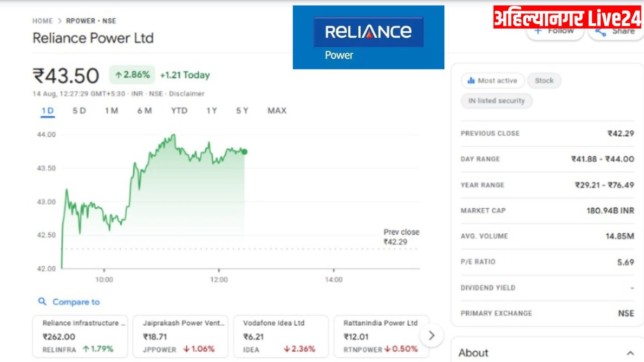Show YTD chart range
644x362 pixels.
tap(179, 111)
